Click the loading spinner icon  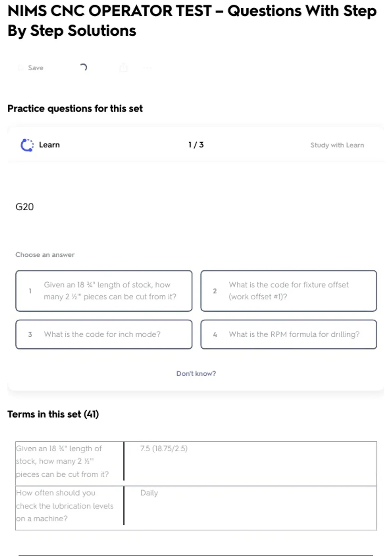click(83, 67)
